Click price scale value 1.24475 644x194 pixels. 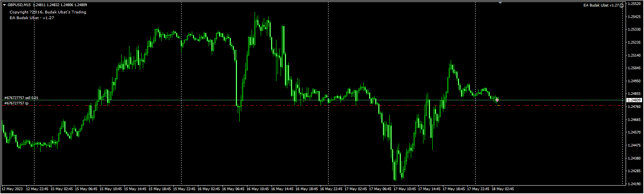(x=635, y=145)
